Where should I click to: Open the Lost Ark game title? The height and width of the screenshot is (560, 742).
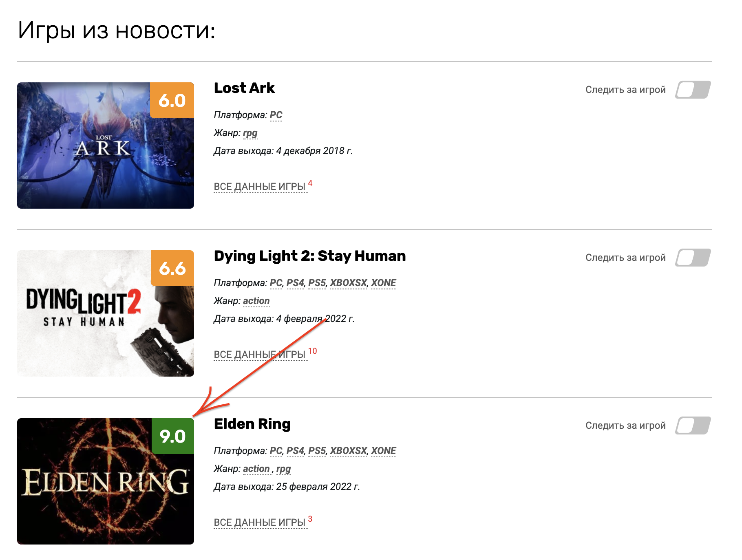pos(244,88)
